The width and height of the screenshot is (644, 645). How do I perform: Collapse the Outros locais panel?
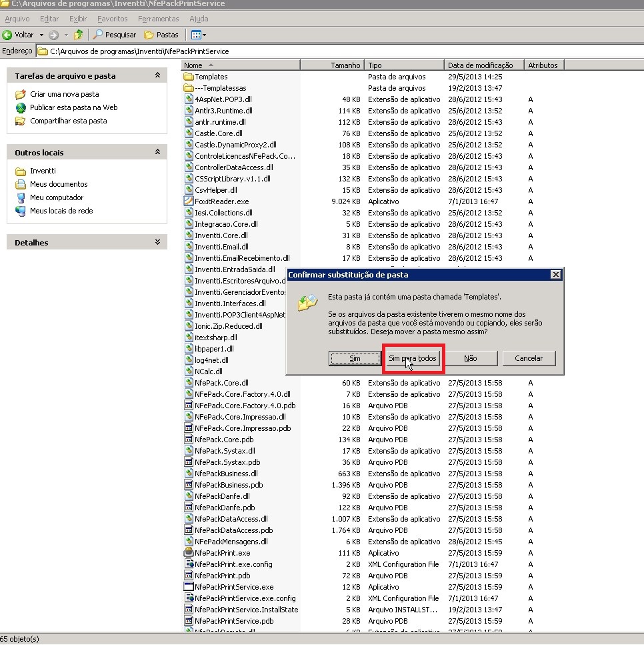click(157, 153)
